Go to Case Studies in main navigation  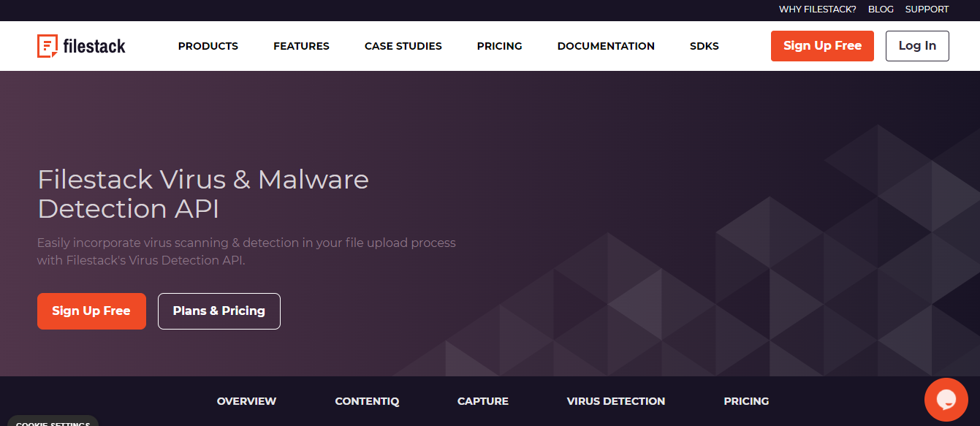pos(403,46)
